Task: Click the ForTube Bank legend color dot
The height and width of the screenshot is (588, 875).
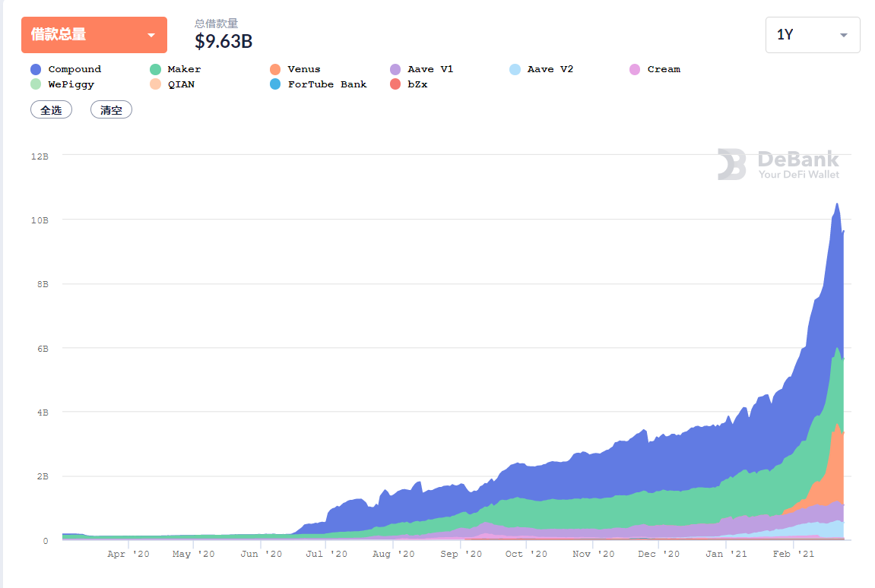Action: coord(275,84)
